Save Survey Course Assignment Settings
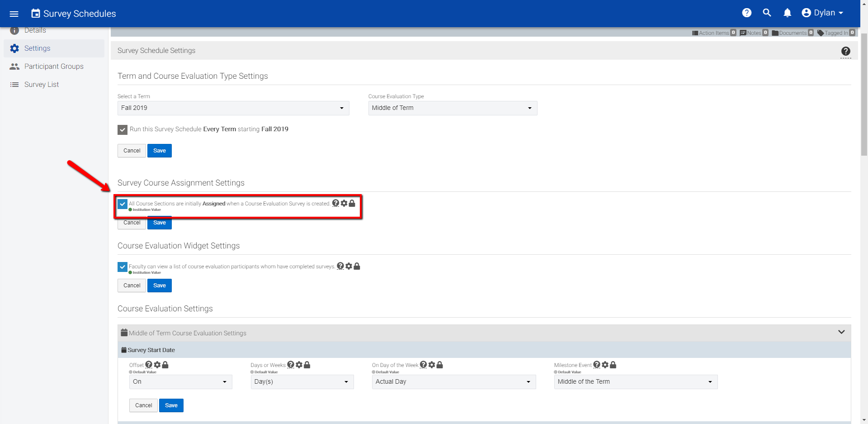Screen dimensions: 868x424 (160, 224)
